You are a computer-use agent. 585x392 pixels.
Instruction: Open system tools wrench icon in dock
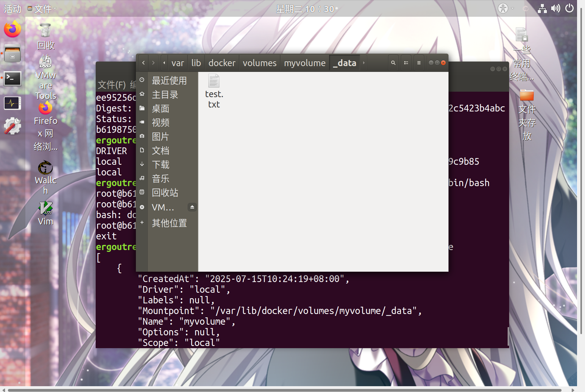pyautogui.click(x=12, y=126)
